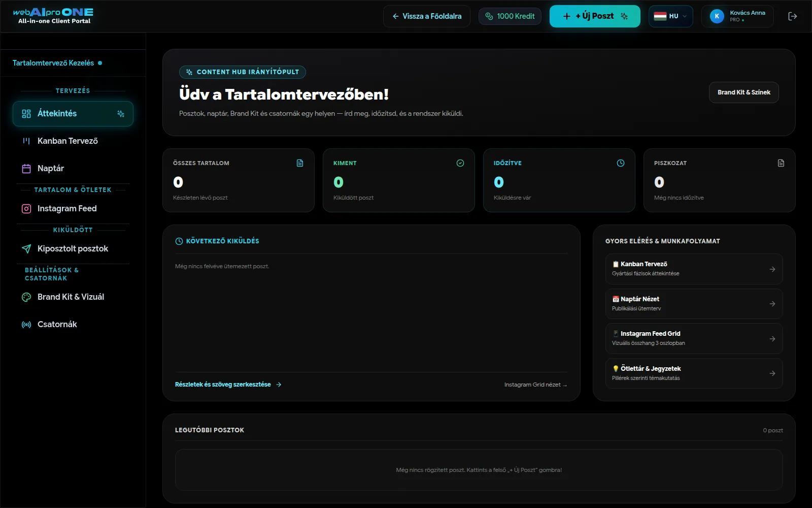Open Instagram Feed from sidebar
The height and width of the screenshot is (508, 812).
[x=73, y=209]
